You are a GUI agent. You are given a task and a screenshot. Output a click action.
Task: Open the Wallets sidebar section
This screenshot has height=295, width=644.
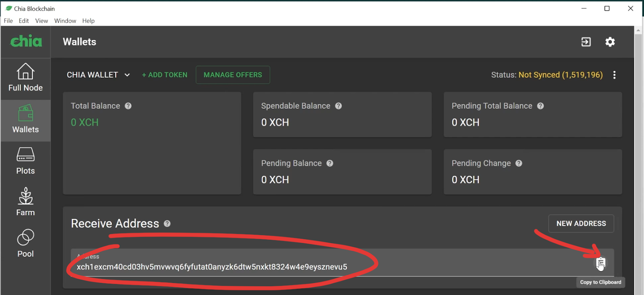tap(25, 120)
